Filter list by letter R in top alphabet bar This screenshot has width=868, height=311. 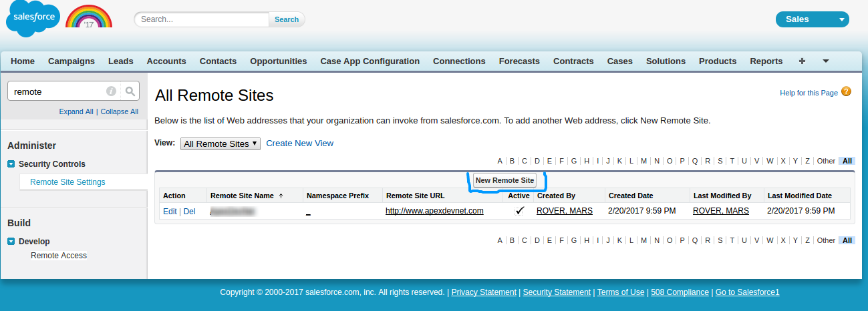(708, 161)
